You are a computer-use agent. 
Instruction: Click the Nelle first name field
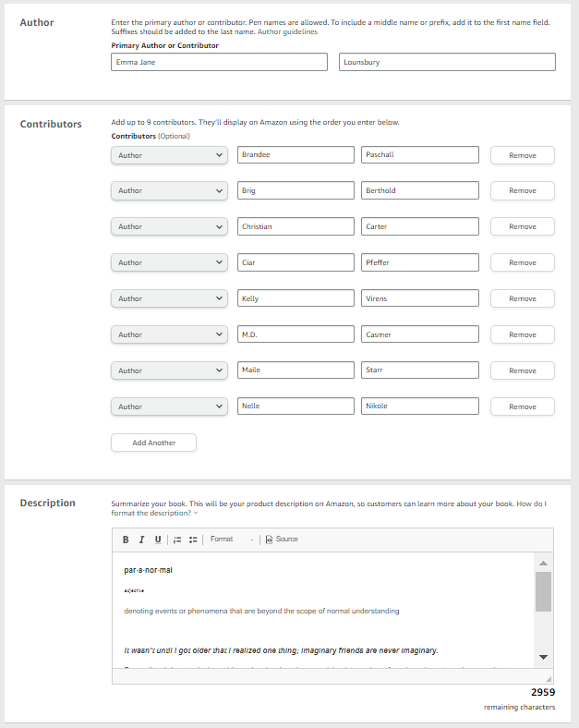(x=296, y=406)
